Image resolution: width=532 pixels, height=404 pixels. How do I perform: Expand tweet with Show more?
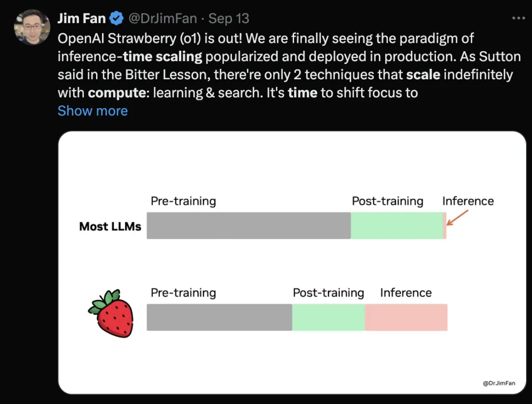93,111
